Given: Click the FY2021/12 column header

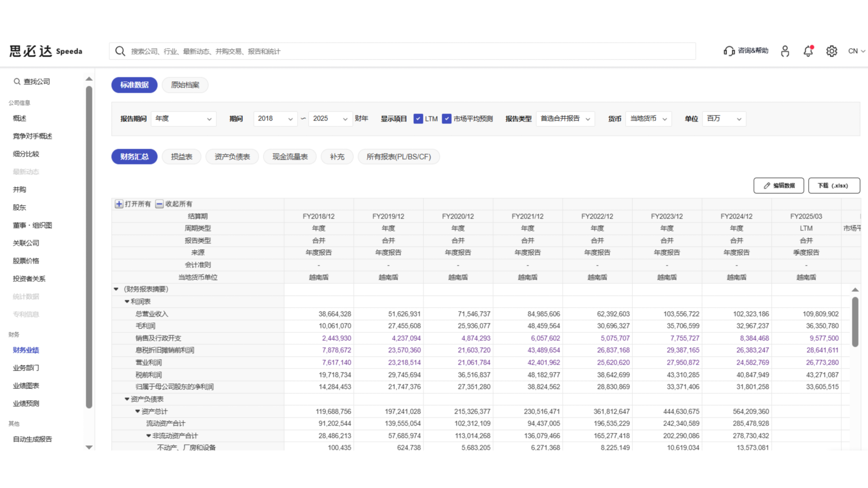Looking at the screenshot, I should point(527,216).
